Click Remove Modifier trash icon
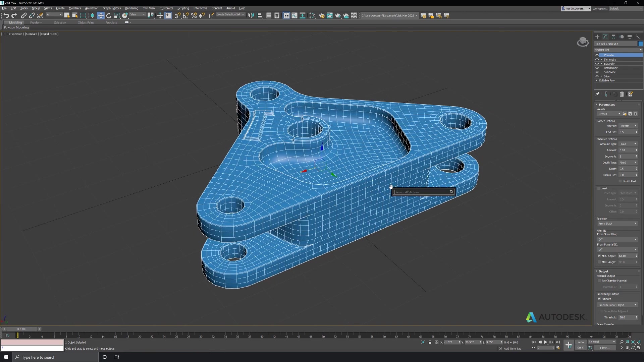Image resolution: width=644 pixels, height=362 pixels. (622, 94)
